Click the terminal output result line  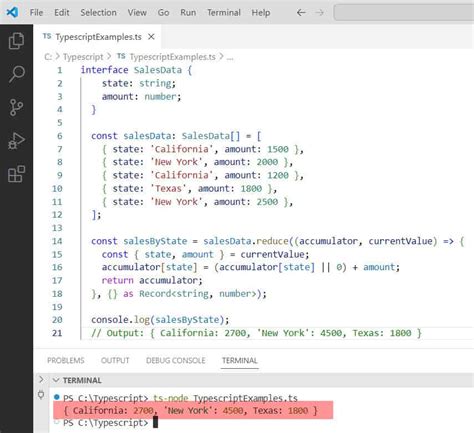point(190,410)
